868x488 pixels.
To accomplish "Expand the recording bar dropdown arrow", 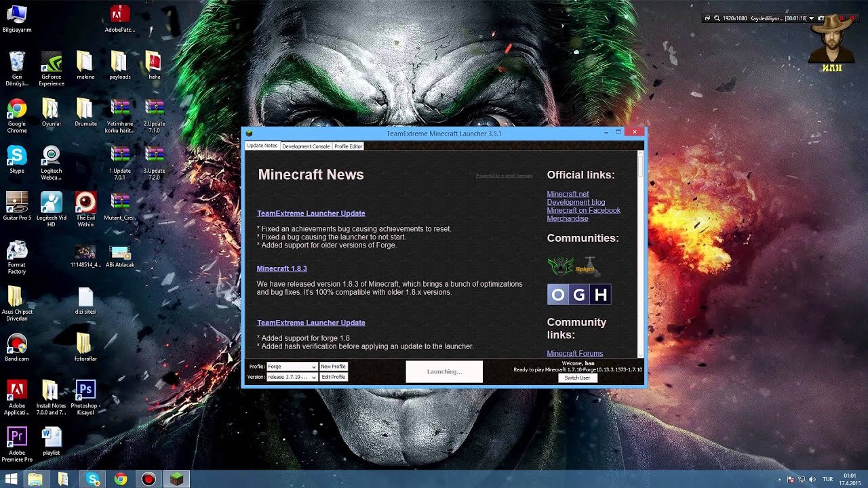I will pyautogui.click(x=811, y=18).
